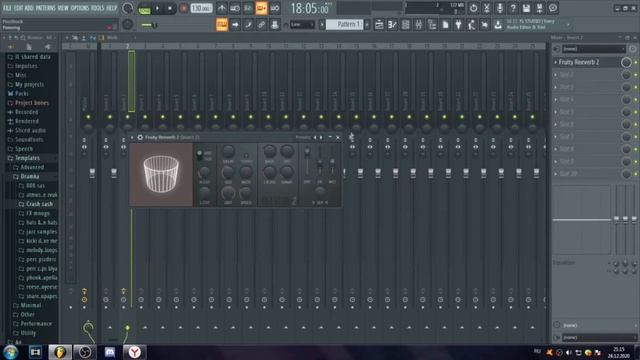Open the Channel rack icon
The height and width of the screenshot is (360, 640).
[x=405, y=24]
